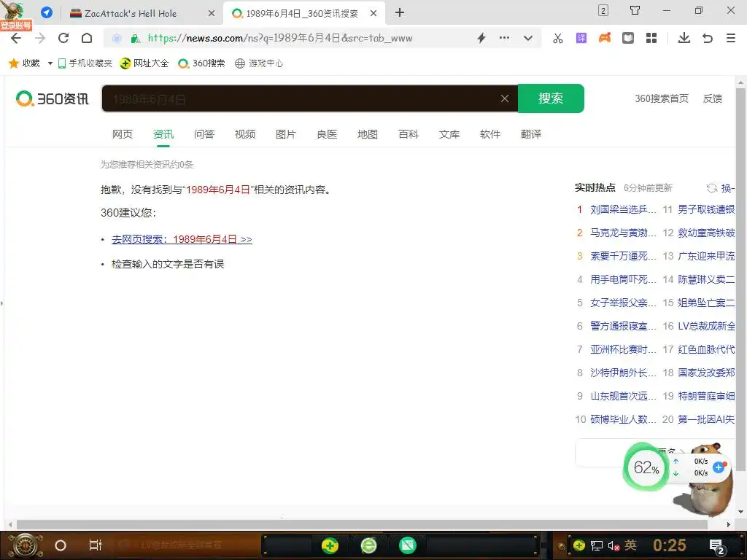
Task: Switch to the 问答 search tab
Action: [x=204, y=134]
